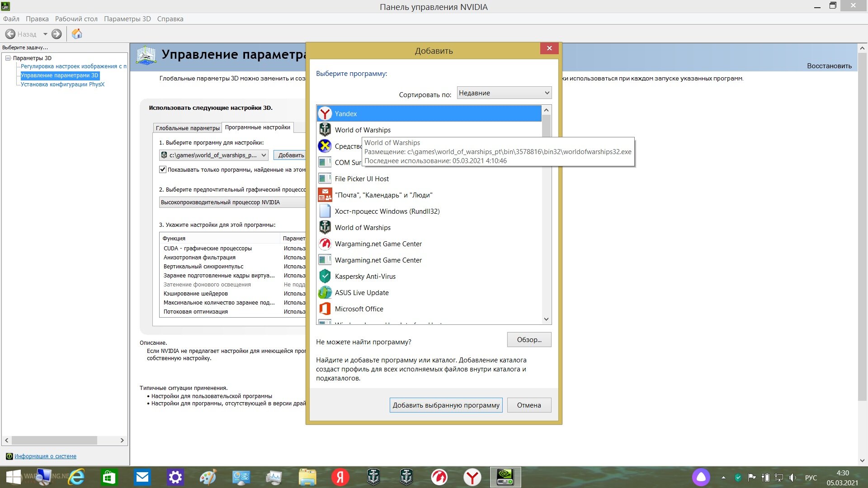Go back with the Назад arrow icon
This screenshot has width=868, height=488.
(10, 34)
